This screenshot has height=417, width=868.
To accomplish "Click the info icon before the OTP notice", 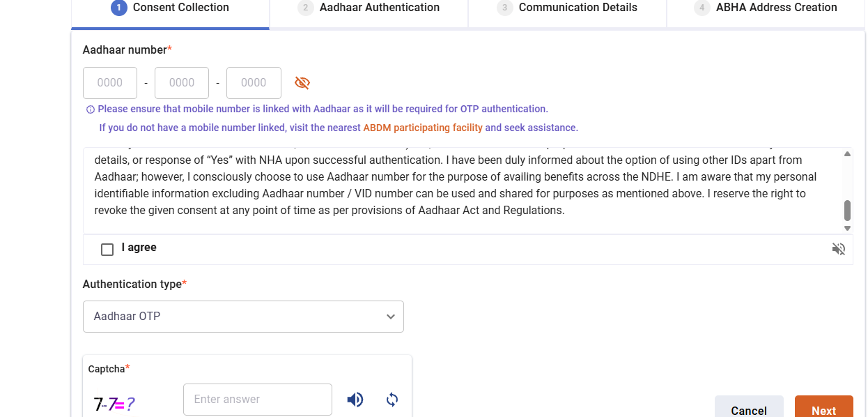I will (90, 109).
